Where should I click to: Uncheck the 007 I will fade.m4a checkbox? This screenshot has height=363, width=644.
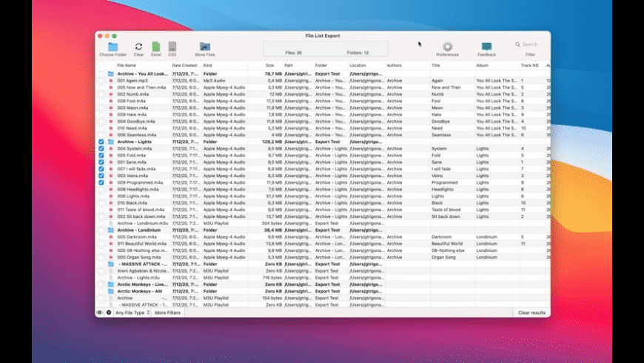click(101, 169)
